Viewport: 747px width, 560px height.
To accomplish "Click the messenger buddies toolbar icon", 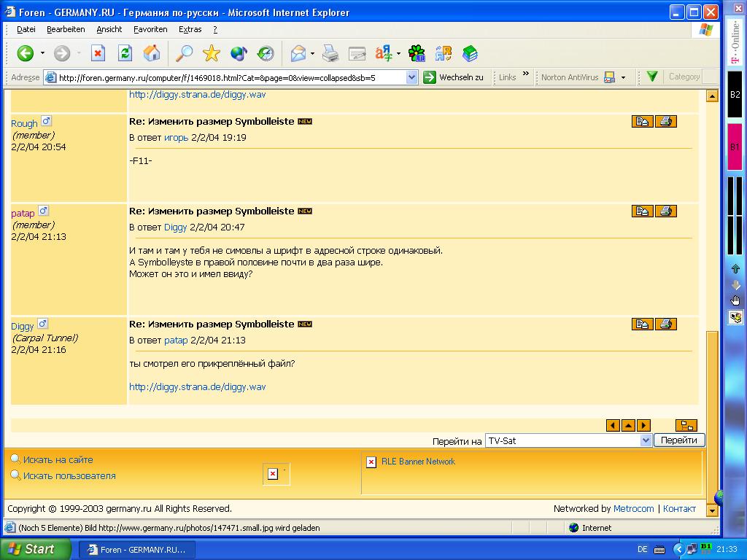I will click(x=444, y=53).
